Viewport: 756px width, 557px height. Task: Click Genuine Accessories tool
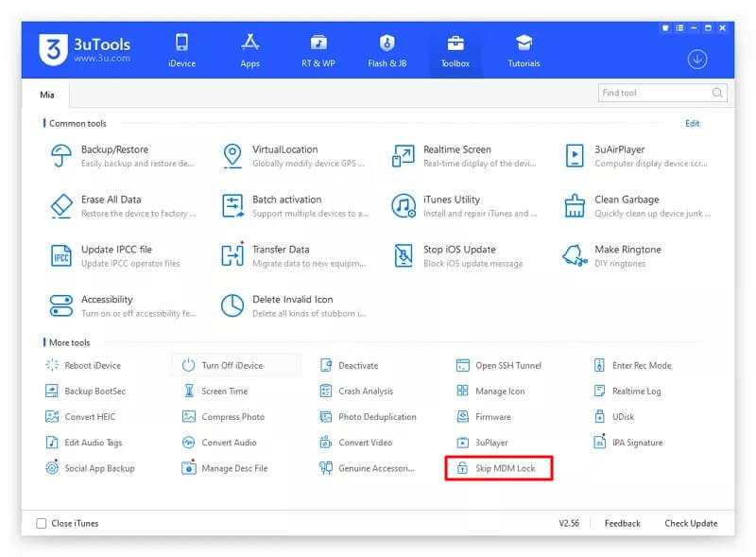[x=367, y=468]
